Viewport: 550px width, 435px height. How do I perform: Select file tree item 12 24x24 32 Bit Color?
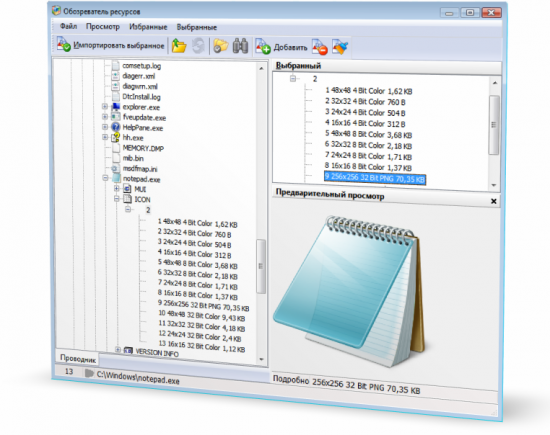[200, 336]
